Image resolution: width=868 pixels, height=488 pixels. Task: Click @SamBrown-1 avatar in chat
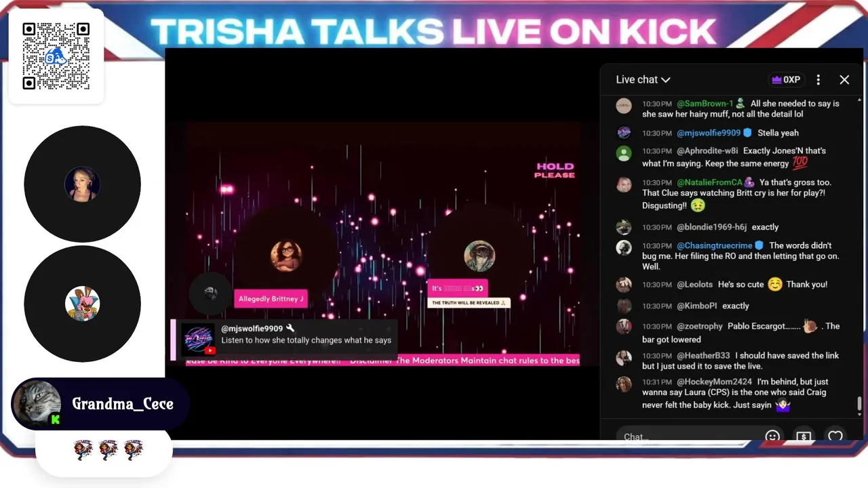pos(624,106)
